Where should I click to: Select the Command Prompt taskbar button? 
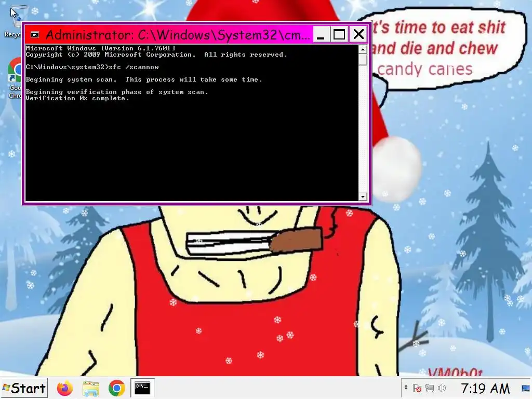tap(142, 388)
